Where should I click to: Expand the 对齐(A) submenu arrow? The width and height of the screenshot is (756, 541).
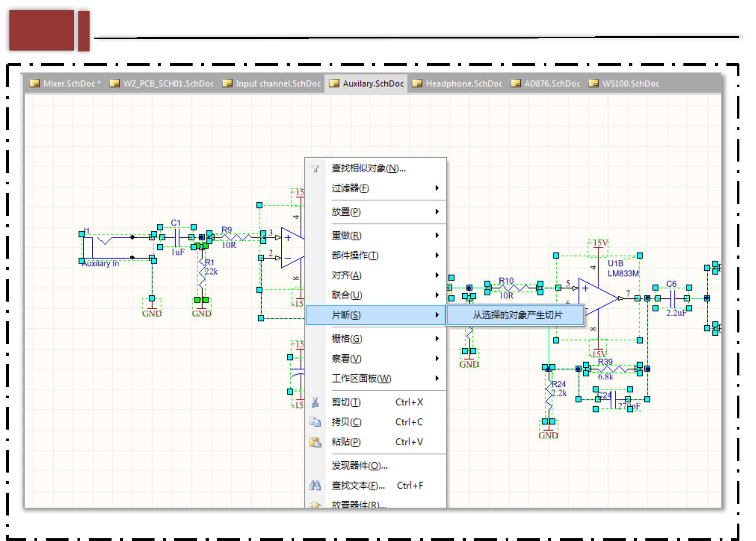point(437,275)
